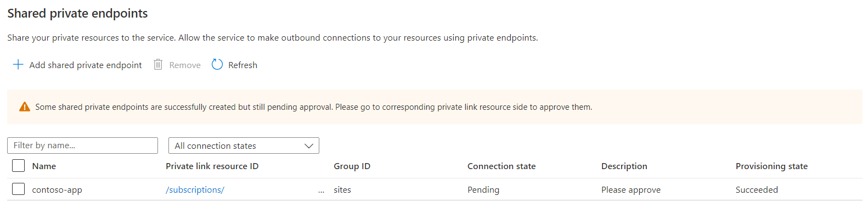
Task: Select all rows with header checkbox
Action: coord(19,166)
